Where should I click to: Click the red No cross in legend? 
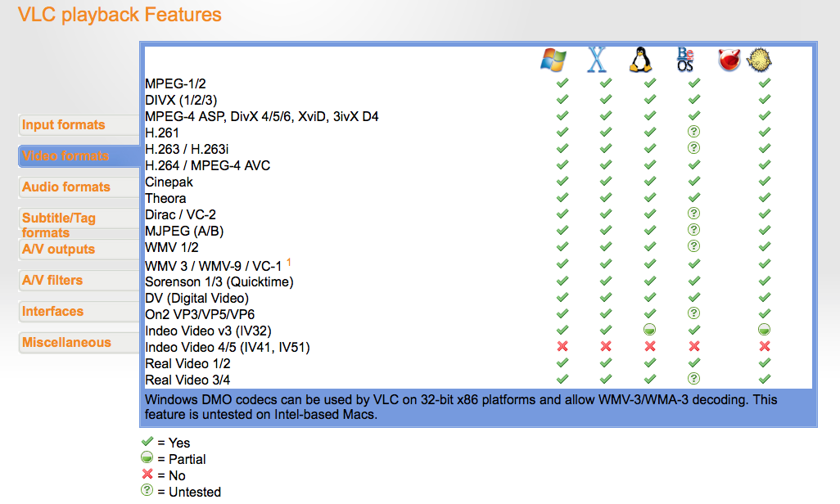[x=147, y=474]
